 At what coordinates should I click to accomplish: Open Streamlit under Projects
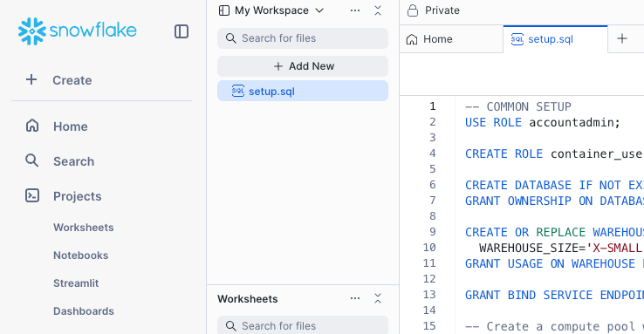[x=76, y=283]
